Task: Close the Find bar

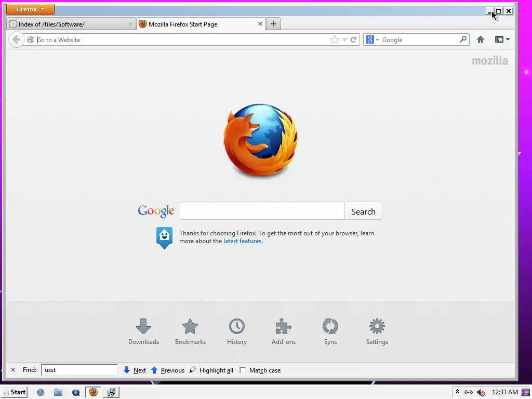Action: [13, 370]
